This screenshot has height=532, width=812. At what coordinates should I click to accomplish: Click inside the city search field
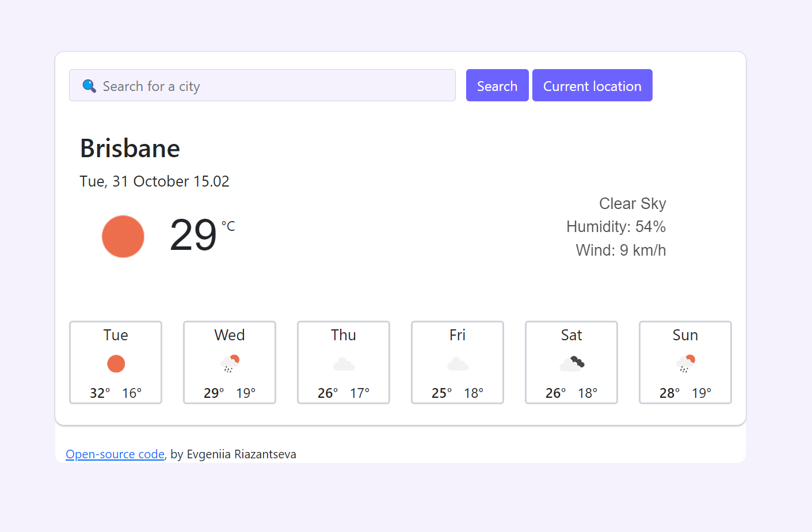[262, 85]
